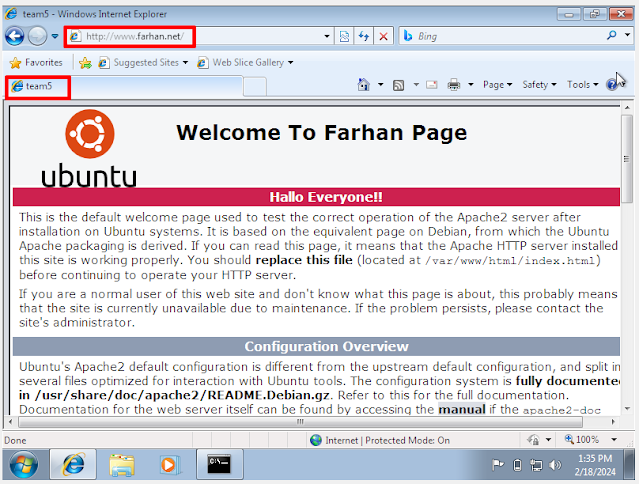639x484 pixels.
Task: Click the privacy report status bar icon
Action: [533, 440]
